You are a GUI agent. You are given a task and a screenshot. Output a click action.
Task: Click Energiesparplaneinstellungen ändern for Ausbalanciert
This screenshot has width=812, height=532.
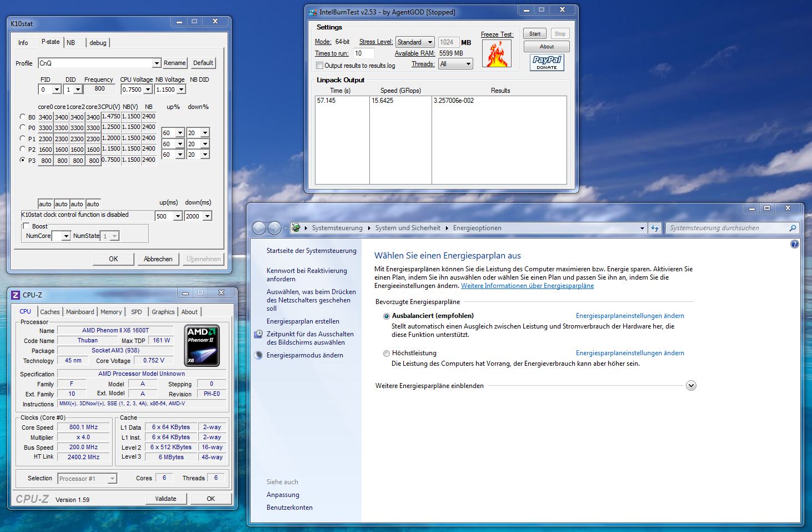click(x=630, y=316)
